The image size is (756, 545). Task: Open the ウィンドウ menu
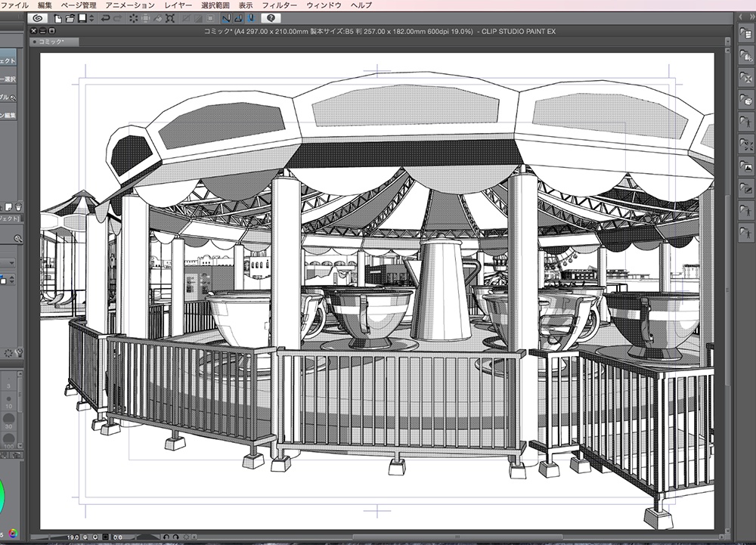(x=324, y=5)
